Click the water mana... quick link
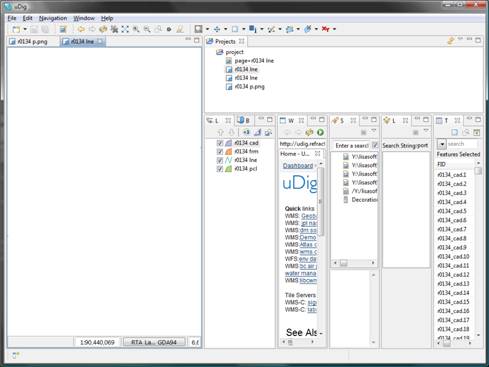 click(300, 273)
